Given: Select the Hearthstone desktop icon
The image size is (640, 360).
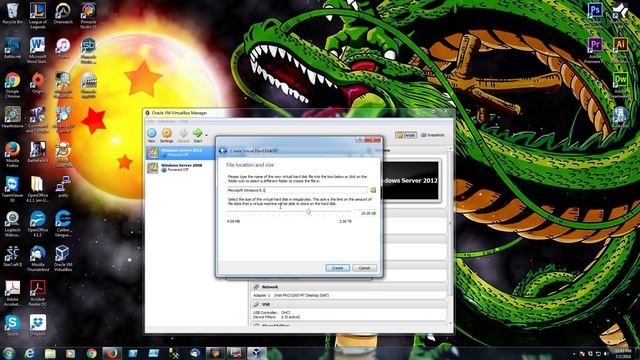Looking at the screenshot, I should [12, 118].
